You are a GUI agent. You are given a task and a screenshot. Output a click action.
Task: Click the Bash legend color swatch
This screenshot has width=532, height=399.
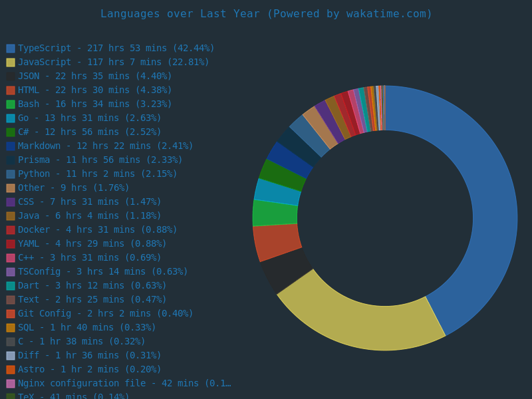click(x=11, y=104)
